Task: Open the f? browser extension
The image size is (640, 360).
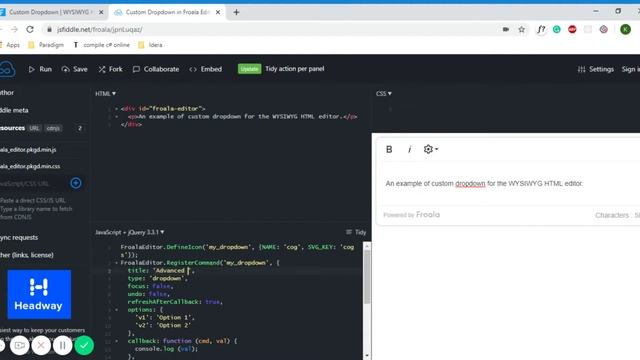Action: pos(541,29)
